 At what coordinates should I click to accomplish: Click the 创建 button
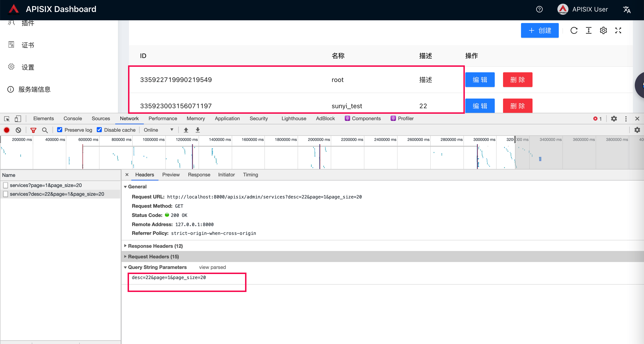(539, 30)
